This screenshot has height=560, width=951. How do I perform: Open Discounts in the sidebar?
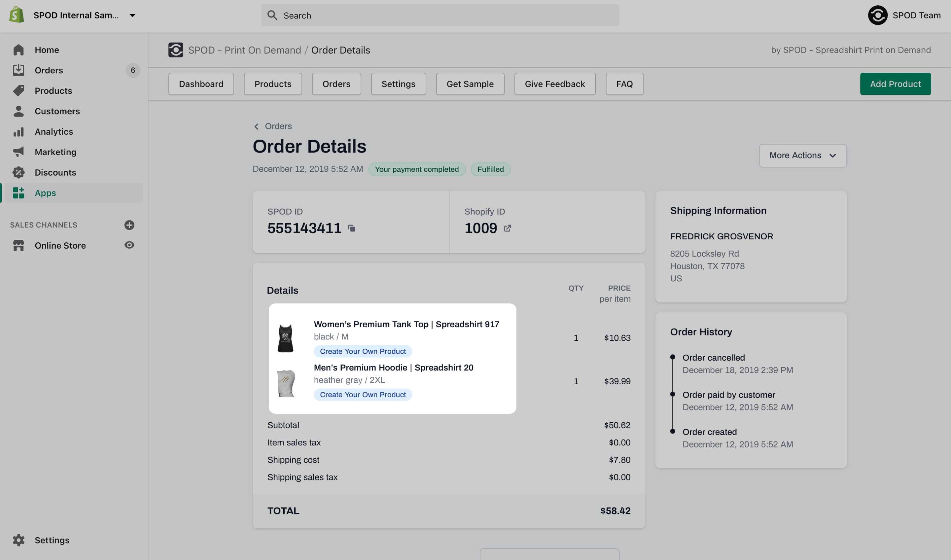(x=55, y=172)
